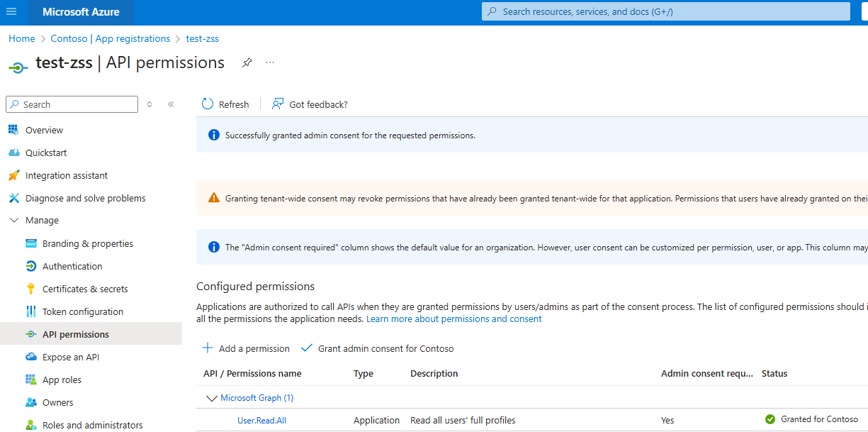Click the Owners people icon
Image resolution: width=868 pixels, height=432 pixels.
tap(30, 402)
